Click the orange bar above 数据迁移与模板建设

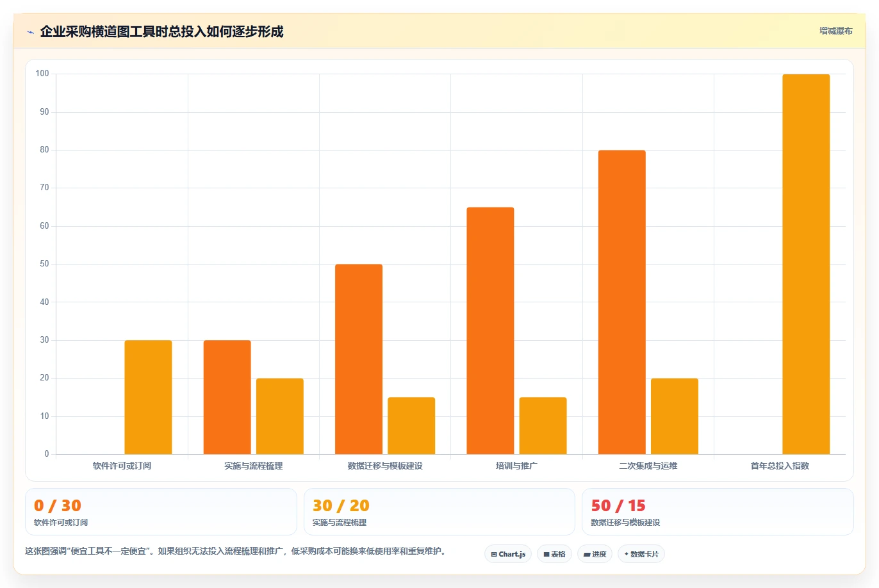point(359,359)
